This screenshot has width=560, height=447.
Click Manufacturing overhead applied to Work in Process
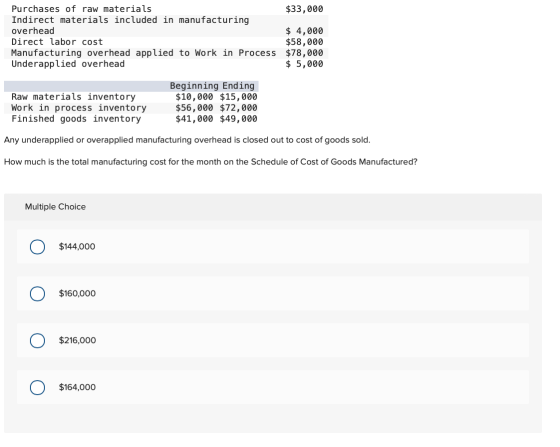144,53
